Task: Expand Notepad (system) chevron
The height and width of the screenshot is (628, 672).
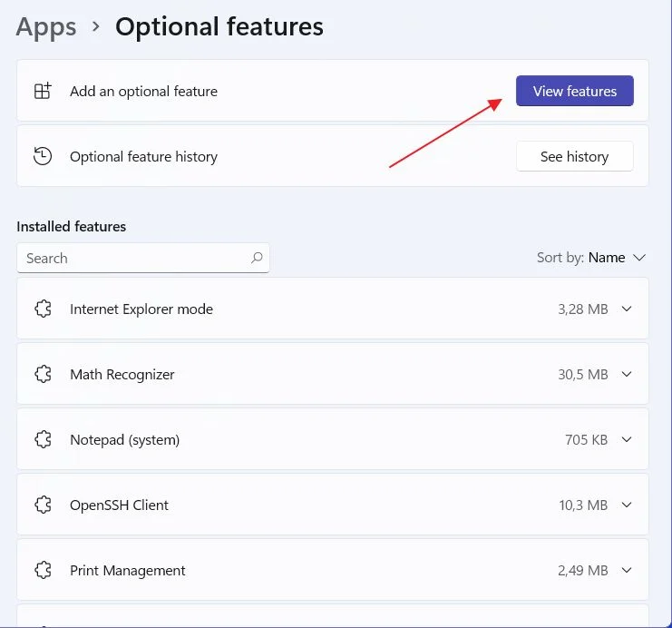Action: 627,439
